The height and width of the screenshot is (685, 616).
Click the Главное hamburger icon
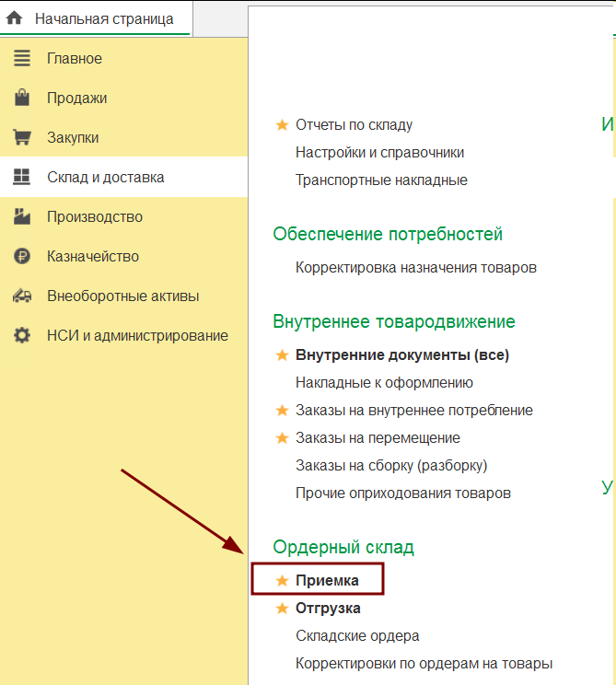pyautogui.click(x=22, y=58)
